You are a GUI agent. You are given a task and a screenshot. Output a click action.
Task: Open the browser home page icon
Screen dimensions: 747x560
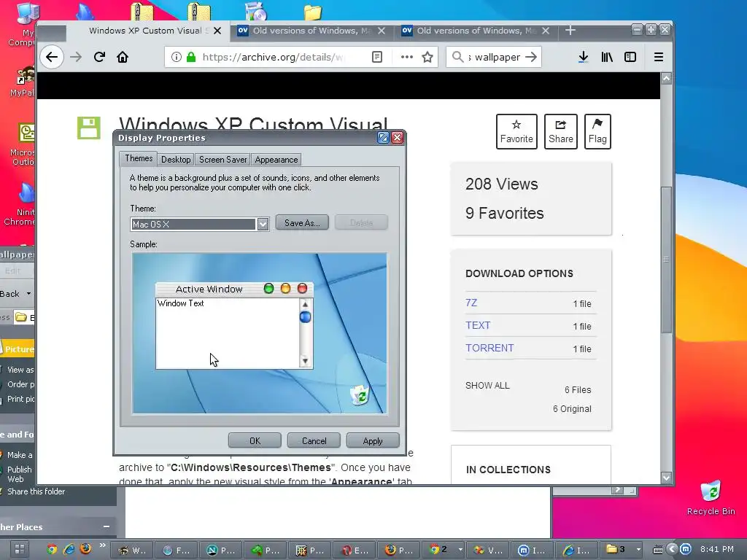coord(123,57)
